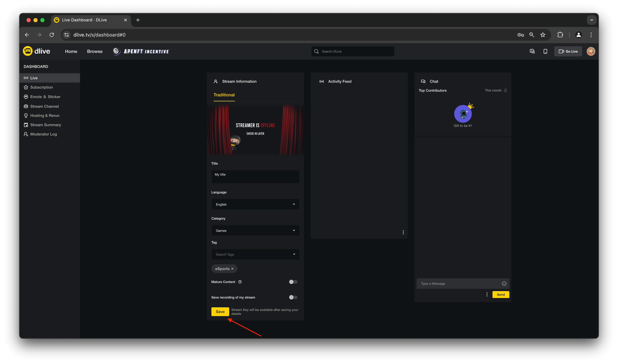Open chat options via three-dot icon near Send
This screenshot has height=364, width=618.
tap(487, 294)
